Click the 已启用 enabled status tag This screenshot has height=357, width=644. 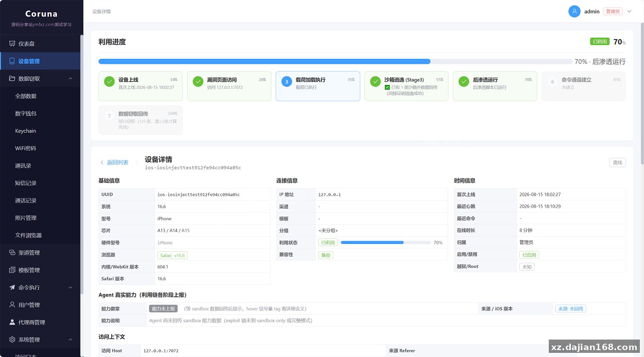[529, 255]
